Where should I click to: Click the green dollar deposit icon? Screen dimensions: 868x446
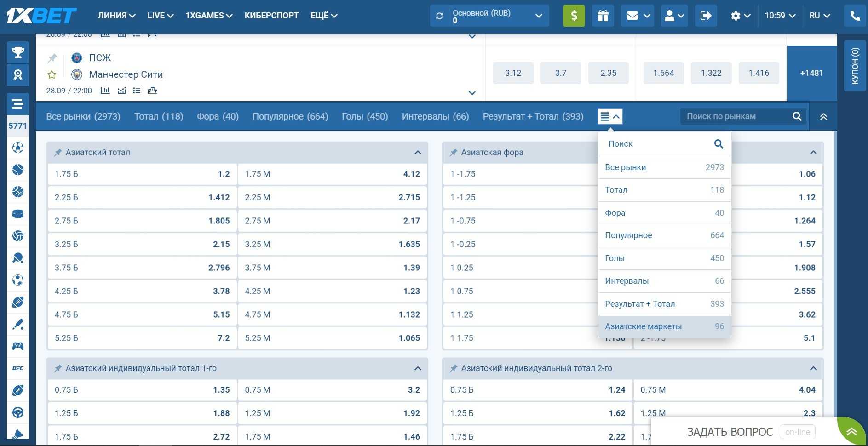click(x=574, y=16)
